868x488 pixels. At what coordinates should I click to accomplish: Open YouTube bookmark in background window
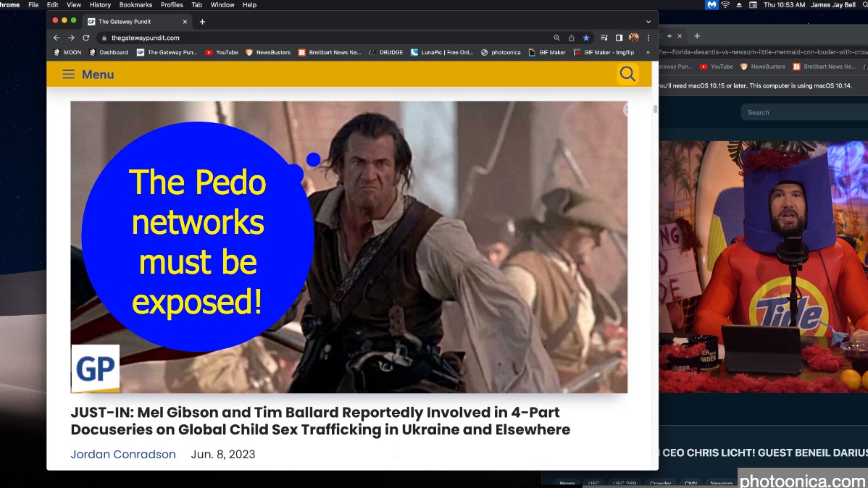tap(717, 67)
